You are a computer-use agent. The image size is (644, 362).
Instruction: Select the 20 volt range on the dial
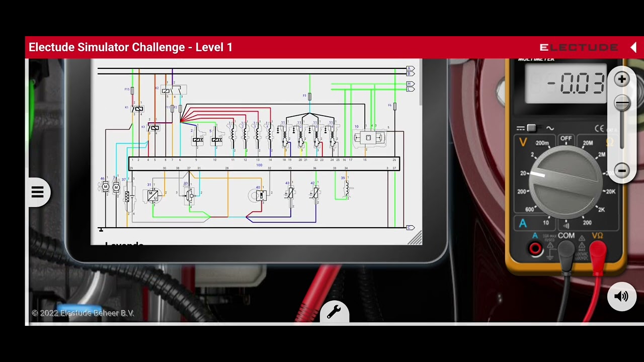coord(523,173)
